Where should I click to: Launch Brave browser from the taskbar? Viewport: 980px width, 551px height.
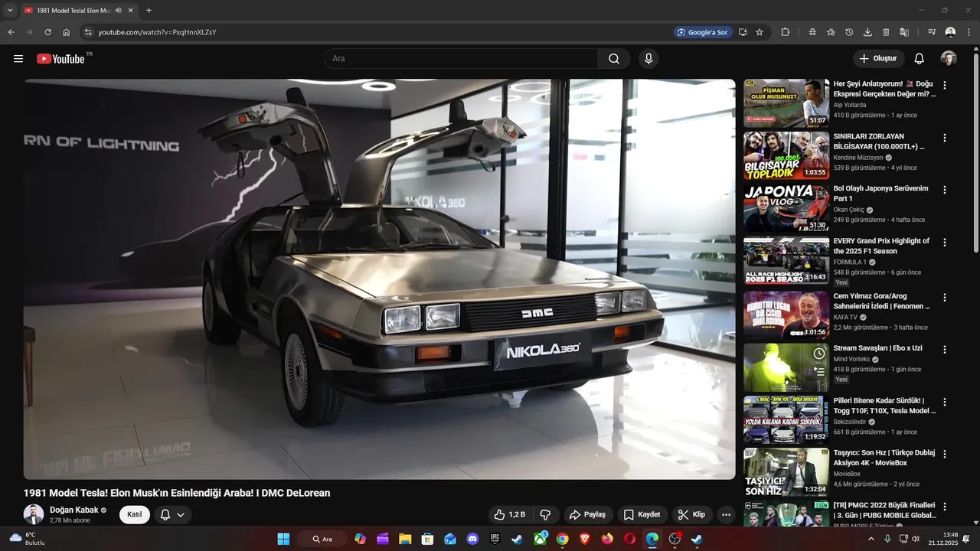(585, 539)
